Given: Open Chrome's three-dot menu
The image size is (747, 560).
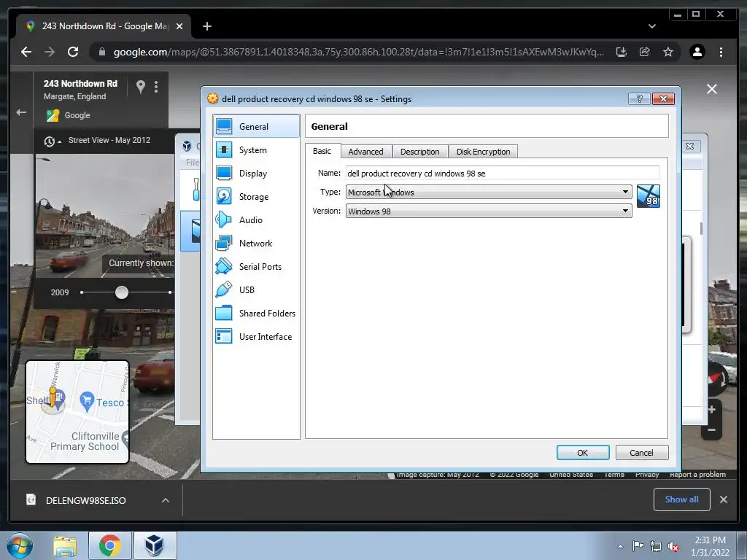Looking at the screenshot, I should (x=721, y=52).
